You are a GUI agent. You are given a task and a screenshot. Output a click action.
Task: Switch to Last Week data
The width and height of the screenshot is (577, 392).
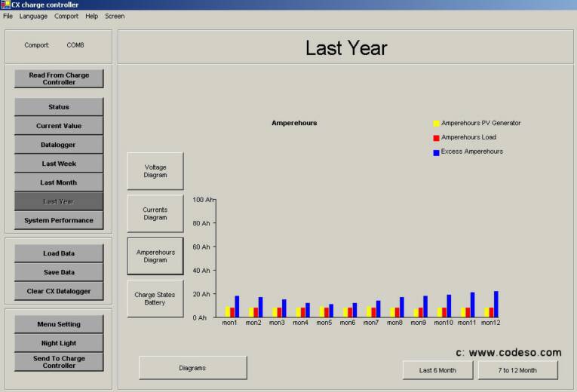(x=59, y=164)
